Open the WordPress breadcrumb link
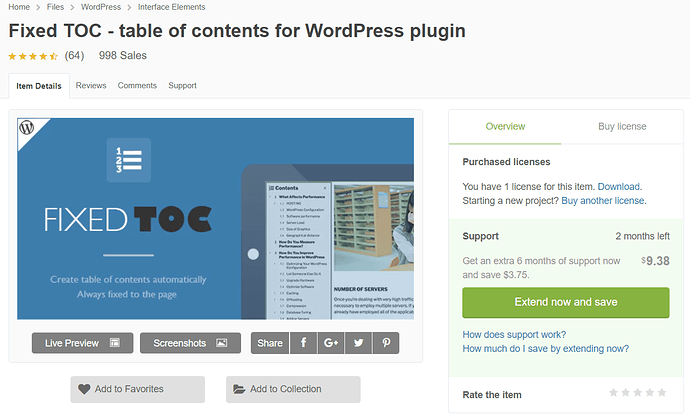This screenshot has height=417, width=690. click(x=101, y=7)
